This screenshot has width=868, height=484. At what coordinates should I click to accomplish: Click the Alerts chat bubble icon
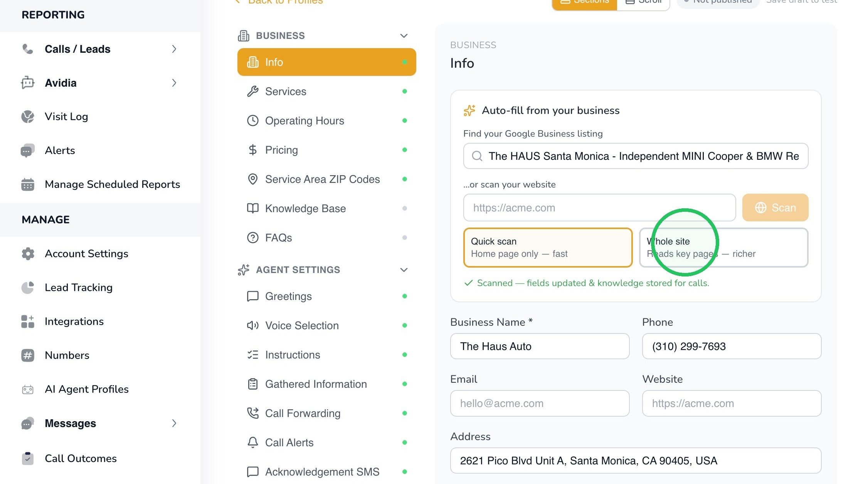pos(27,151)
